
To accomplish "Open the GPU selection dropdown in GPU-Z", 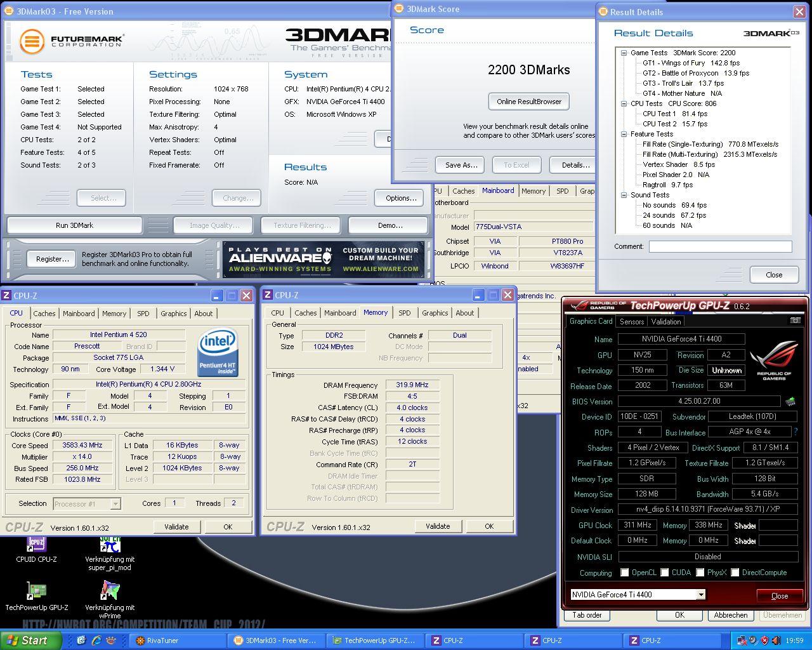I will click(700, 595).
